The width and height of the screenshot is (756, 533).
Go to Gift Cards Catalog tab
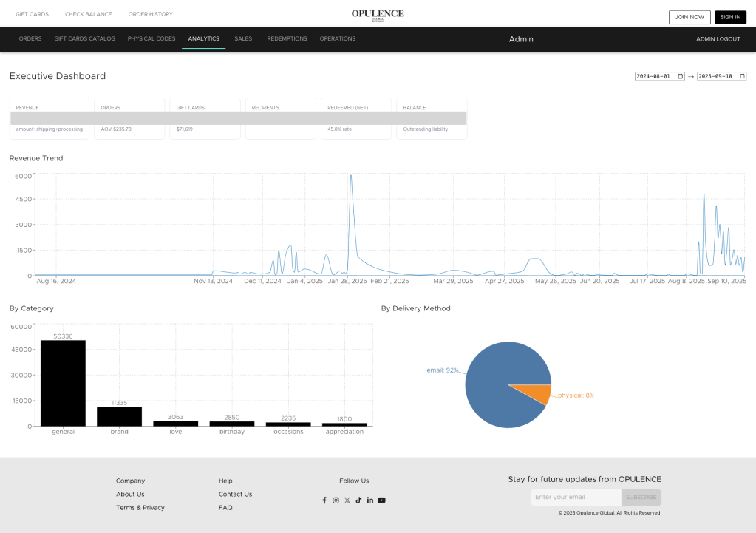tap(84, 39)
